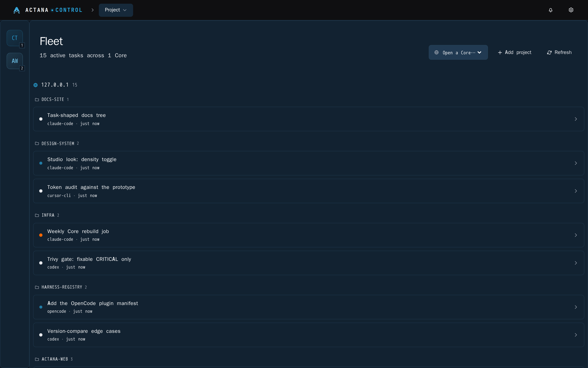Click the Fleet page heading
Viewport: 588px width, 368px height.
pyautogui.click(x=51, y=41)
